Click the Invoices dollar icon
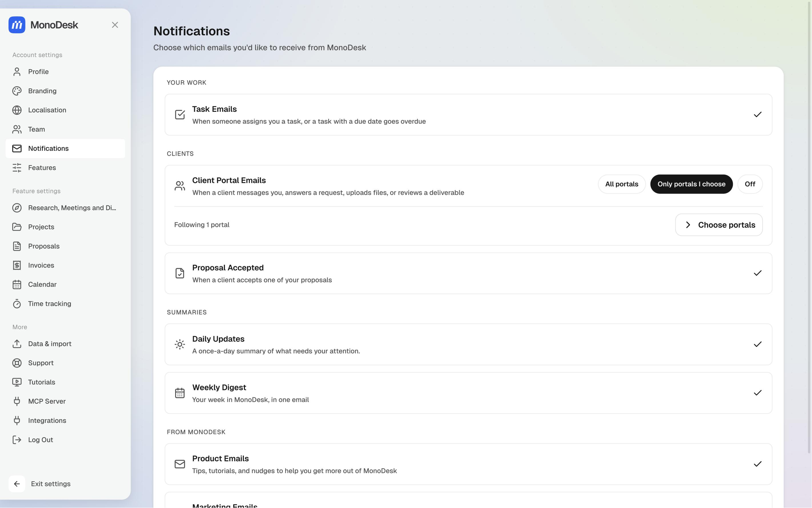This screenshot has width=812, height=508. 17,265
